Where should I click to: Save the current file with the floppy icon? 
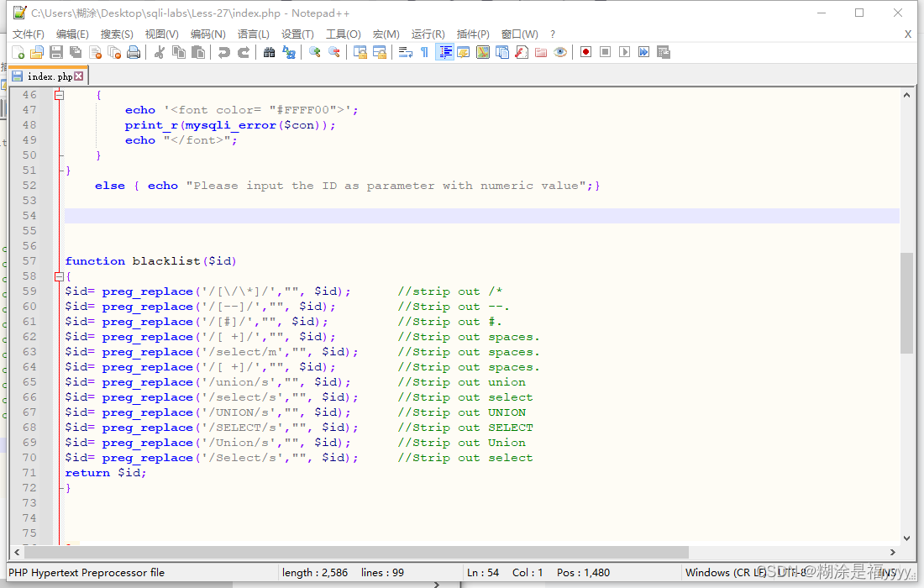[56, 52]
